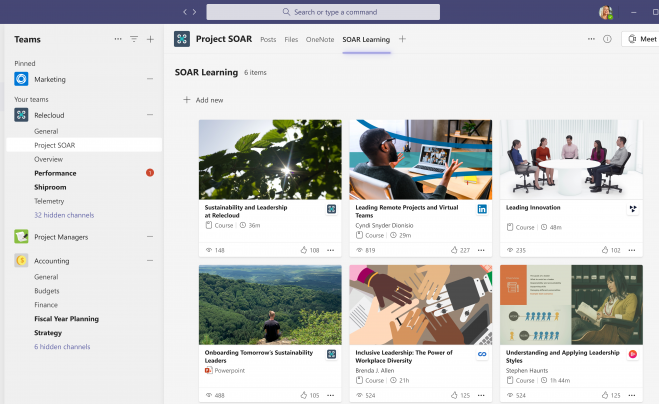Open the channel info icon
659x404 pixels.
tap(607, 39)
